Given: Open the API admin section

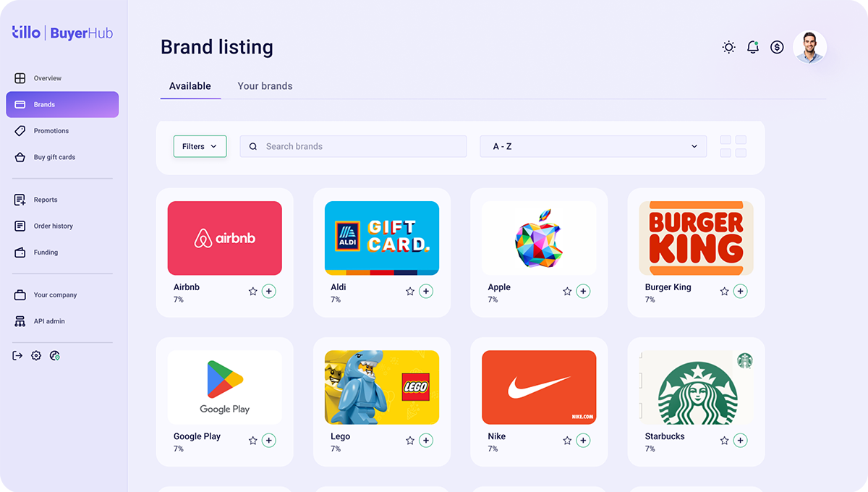Looking at the screenshot, I should coord(49,321).
